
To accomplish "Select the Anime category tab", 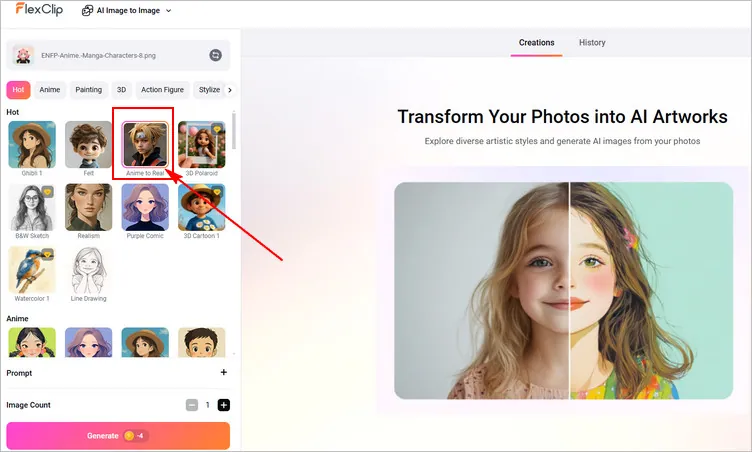I will 50,90.
